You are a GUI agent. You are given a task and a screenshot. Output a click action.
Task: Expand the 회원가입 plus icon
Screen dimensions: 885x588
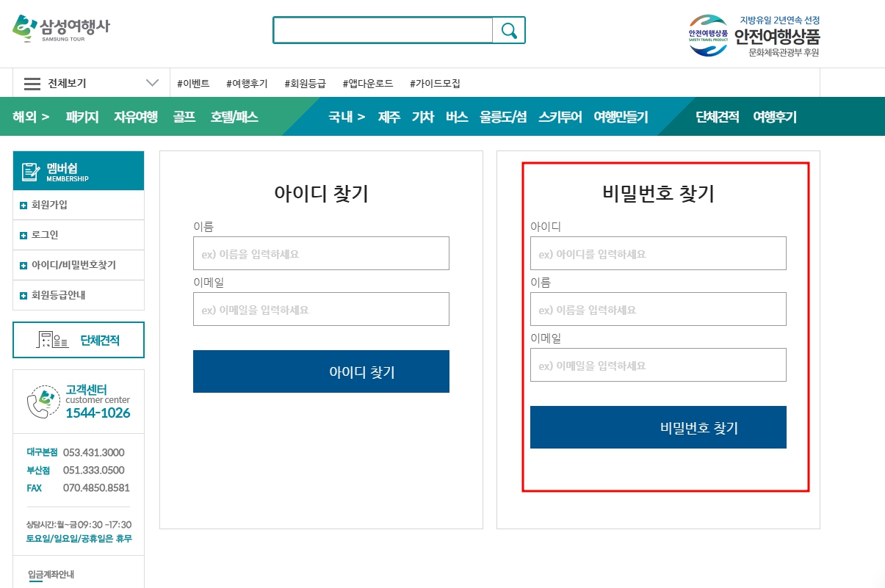(24, 206)
